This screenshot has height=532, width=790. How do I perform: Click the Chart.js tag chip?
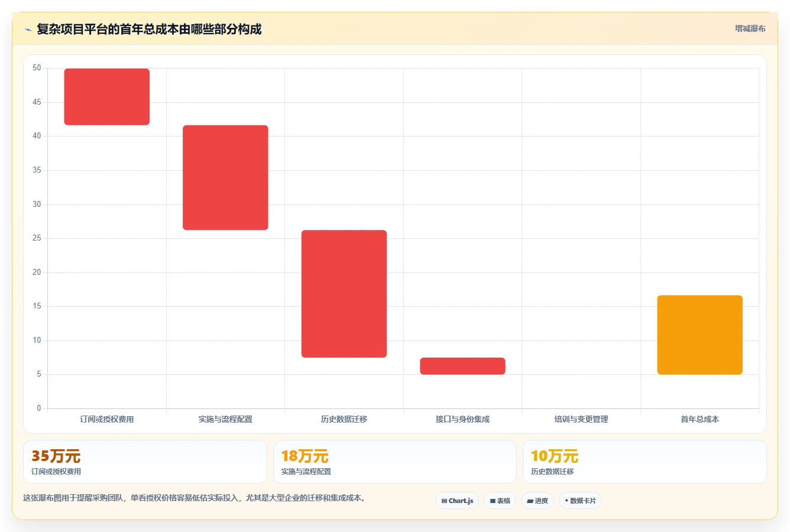tap(457, 501)
